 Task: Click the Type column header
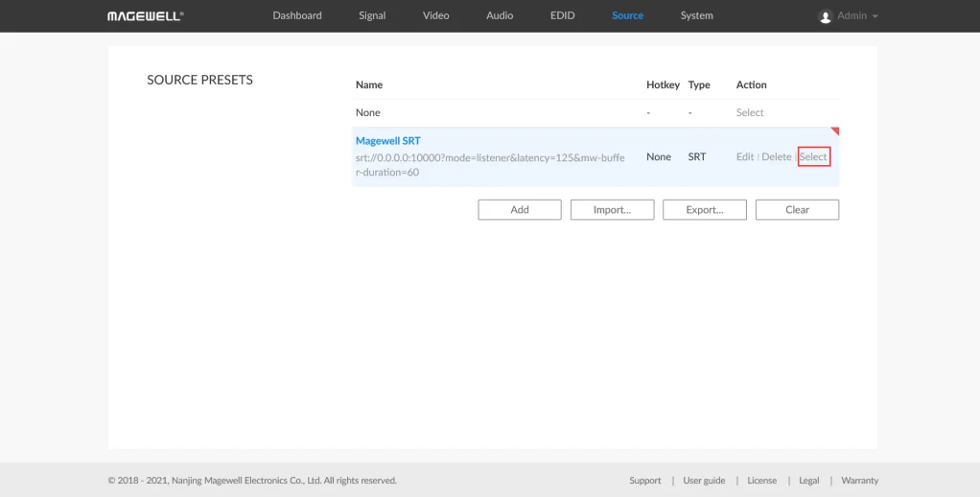pyautogui.click(x=699, y=84)
